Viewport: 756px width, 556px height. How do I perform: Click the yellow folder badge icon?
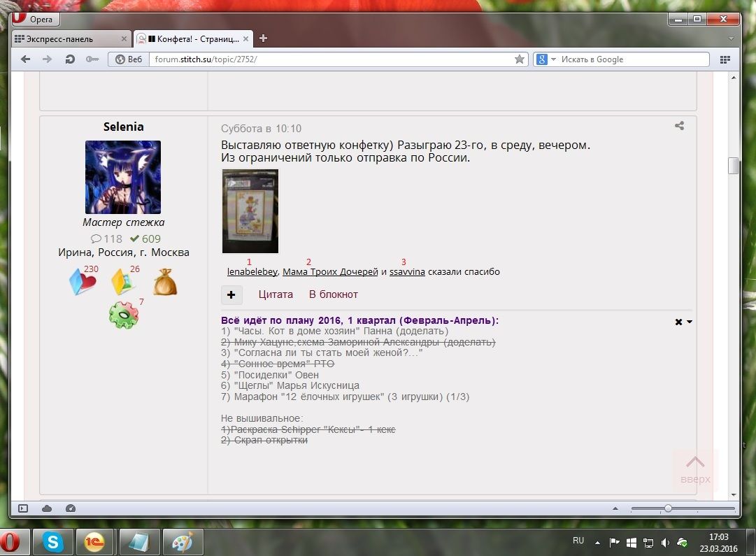(x=122, y=281)
